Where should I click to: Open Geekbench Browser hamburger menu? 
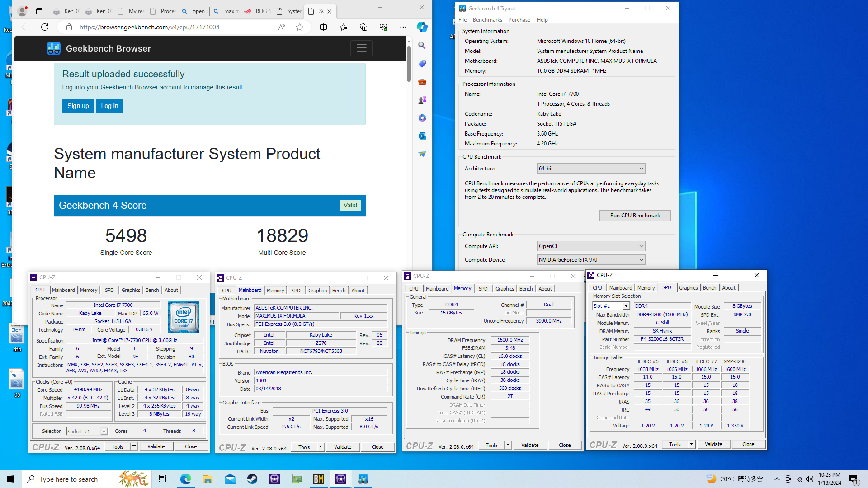361,48
